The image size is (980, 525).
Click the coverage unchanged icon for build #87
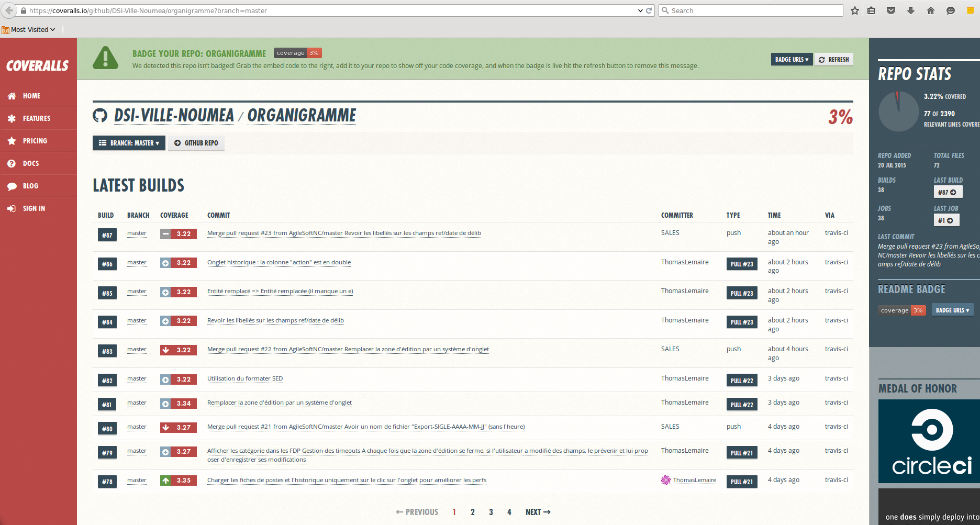tap(165, 234)
